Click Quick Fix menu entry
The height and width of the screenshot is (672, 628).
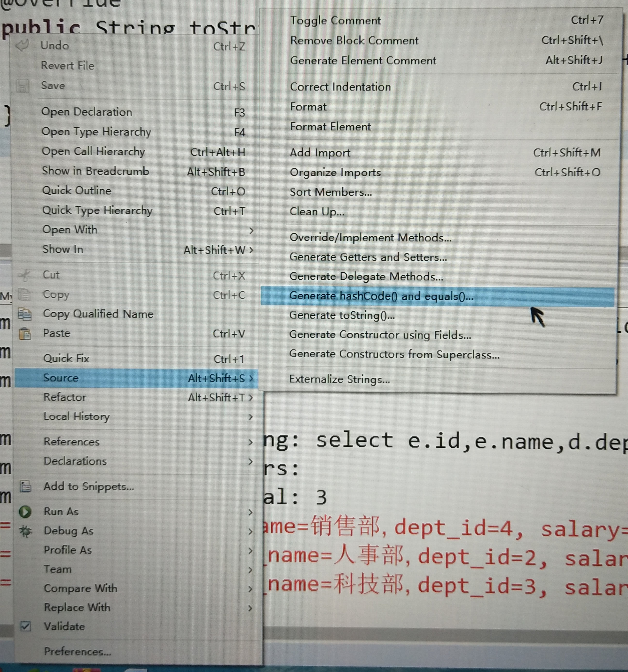[x=66, y=358]
